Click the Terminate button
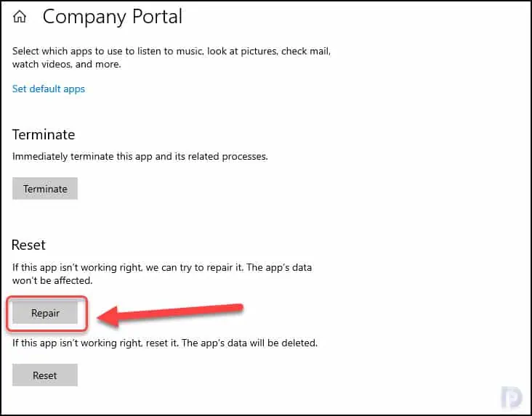This screenshot has height=416, width=532. pos(45,189)
